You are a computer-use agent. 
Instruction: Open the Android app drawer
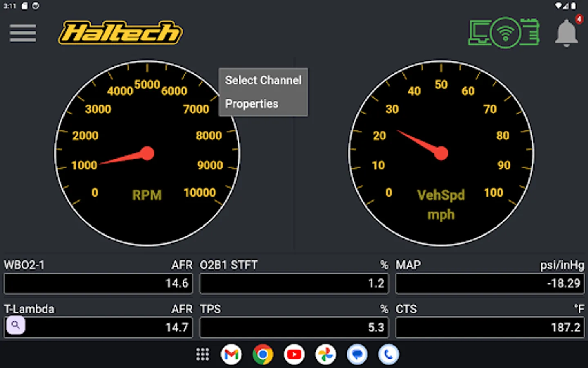[203, 354]
